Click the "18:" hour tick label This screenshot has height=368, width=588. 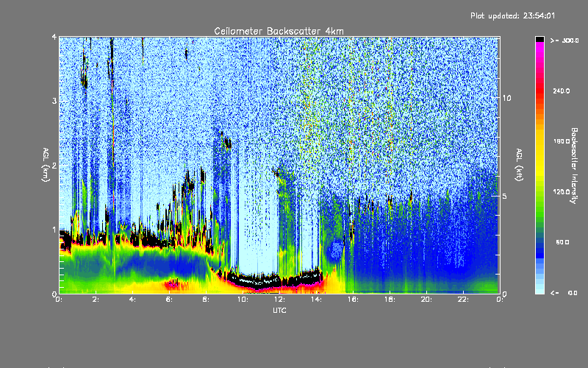390,300
